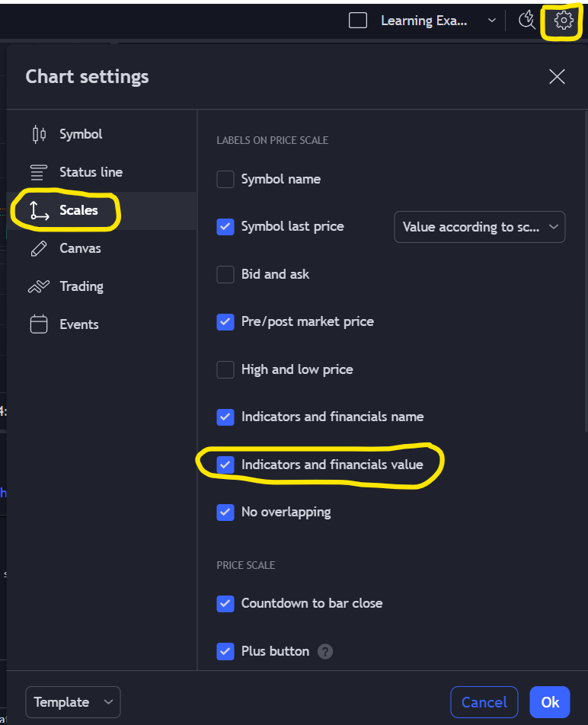Screen dimensions: 588x725
Task: Click the Status line lines icon
Action: click(x=39, y=172)
